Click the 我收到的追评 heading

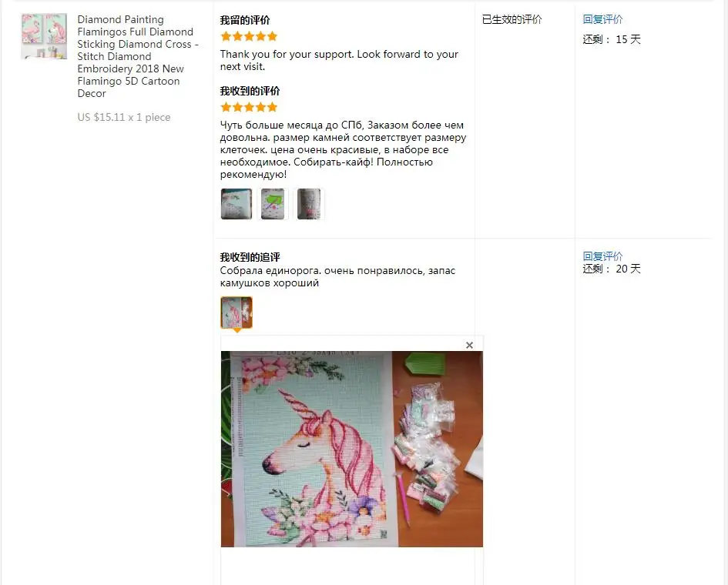click(250, 257)
